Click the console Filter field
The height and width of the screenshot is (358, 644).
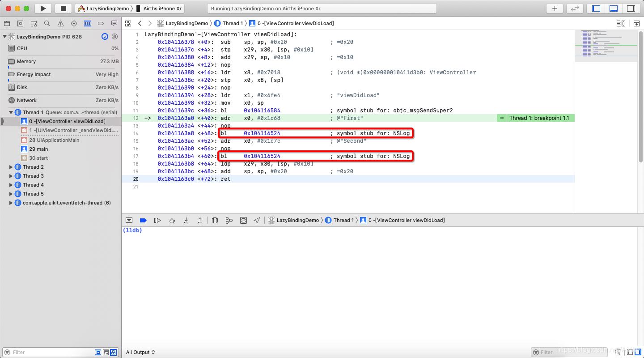click(570, 352)
